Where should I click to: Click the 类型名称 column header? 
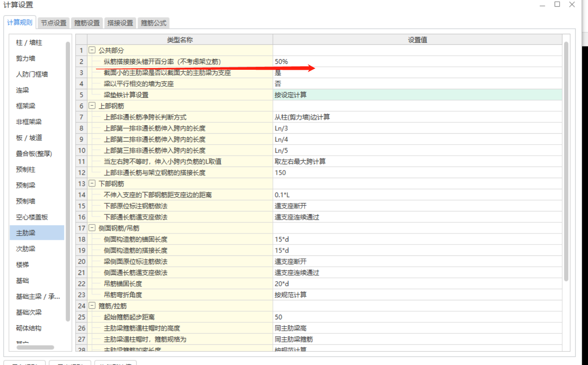click(180, 40)
